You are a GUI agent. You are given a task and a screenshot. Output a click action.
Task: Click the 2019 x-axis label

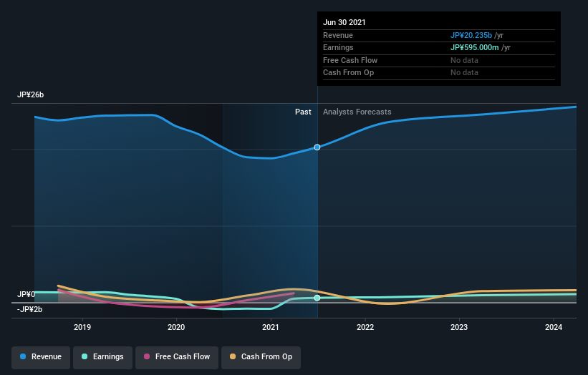pyautogui.click(x=82, y=327)
